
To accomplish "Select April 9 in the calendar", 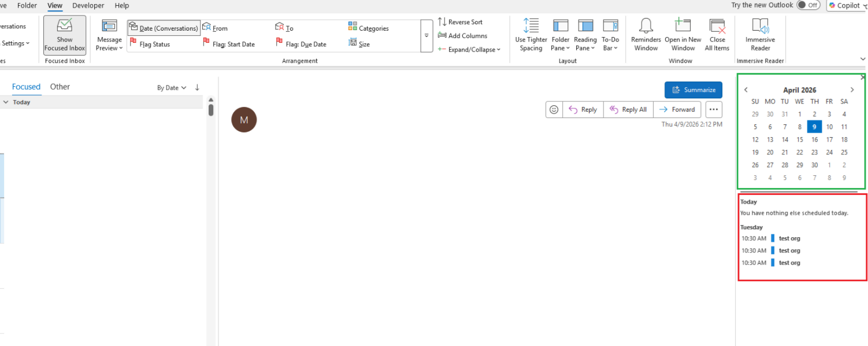I will click(814, 127).
